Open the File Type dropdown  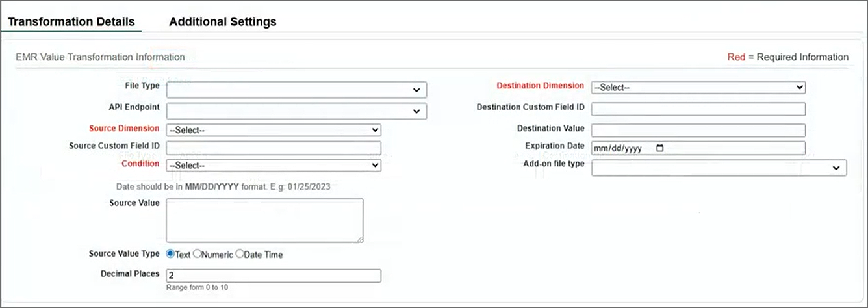click(296, 90)
